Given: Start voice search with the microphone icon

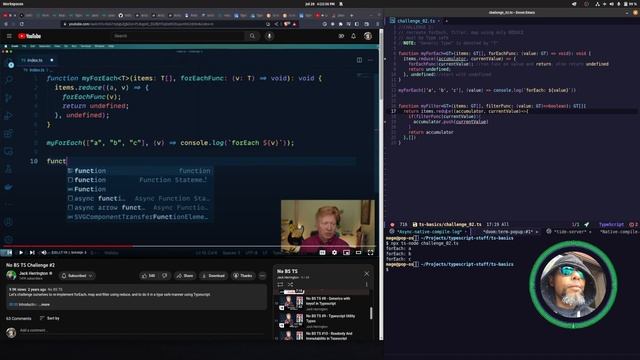Looking at the screenshot, I should point(269,36).
